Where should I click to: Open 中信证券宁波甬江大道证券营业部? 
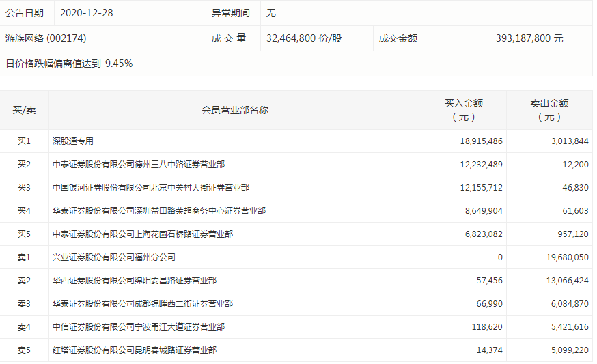click(x=139, y=327)
